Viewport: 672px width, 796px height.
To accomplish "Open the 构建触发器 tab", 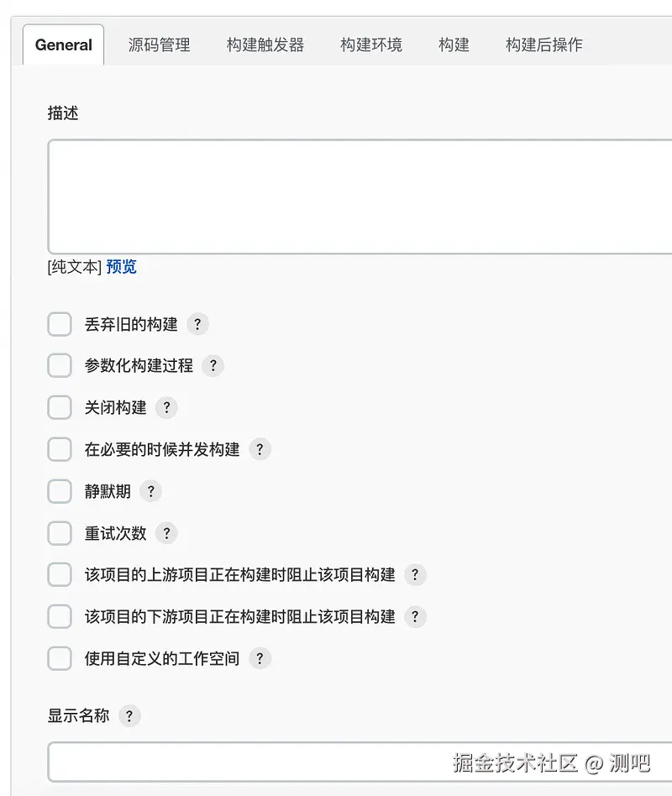I will point(265,45).
